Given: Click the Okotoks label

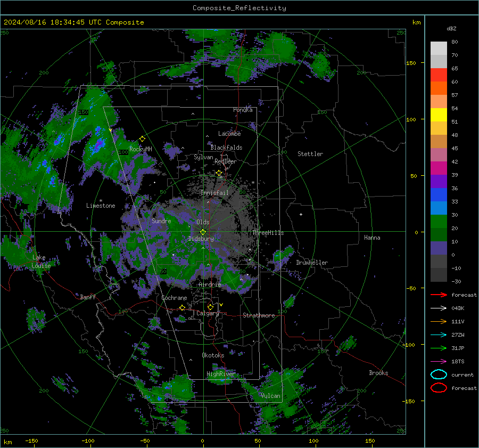Looking at the screenshot, I should pyautogui.click(x=213, y=355).
